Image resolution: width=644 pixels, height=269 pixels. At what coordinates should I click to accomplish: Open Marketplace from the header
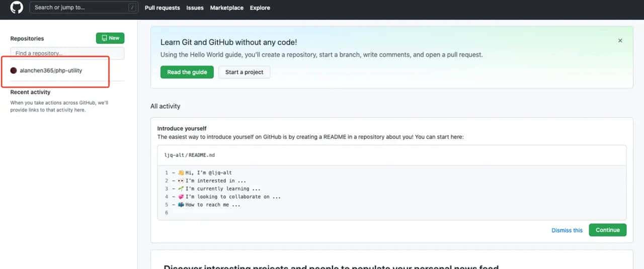(226, 8)
